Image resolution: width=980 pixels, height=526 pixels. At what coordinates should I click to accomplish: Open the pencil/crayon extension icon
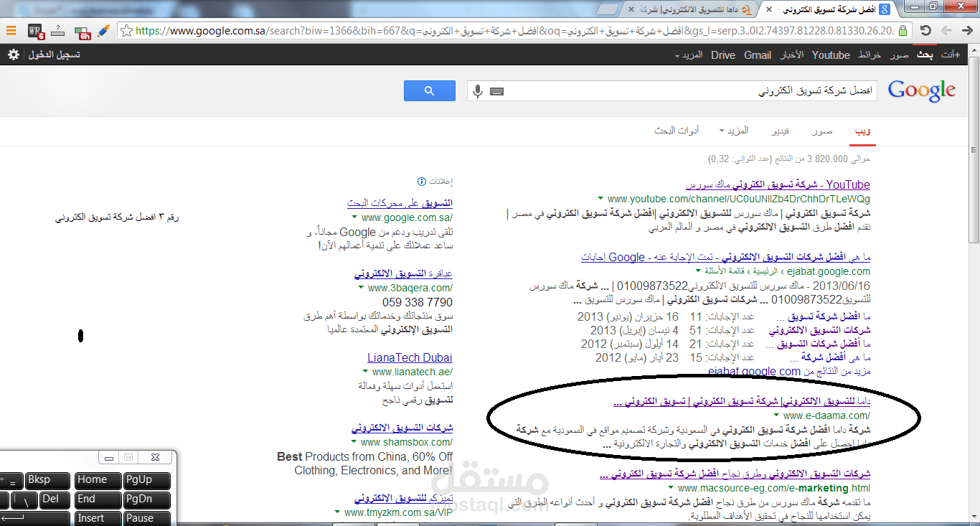103,31
